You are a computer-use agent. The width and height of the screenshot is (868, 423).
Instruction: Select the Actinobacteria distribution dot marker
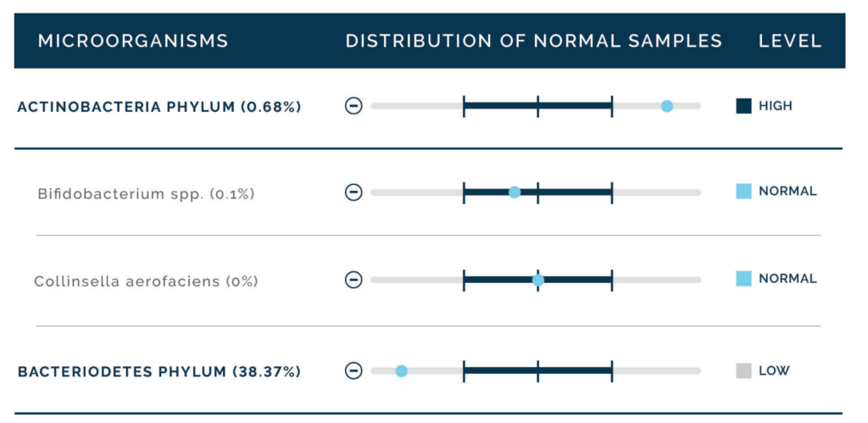pos(667,106)
